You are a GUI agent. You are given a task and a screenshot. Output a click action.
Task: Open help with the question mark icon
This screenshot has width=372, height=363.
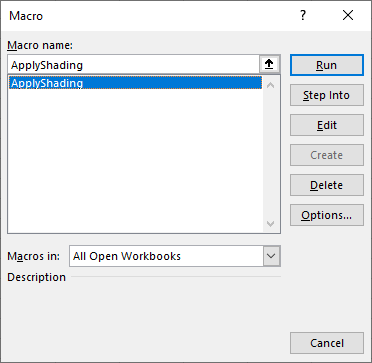pos(303,16)
